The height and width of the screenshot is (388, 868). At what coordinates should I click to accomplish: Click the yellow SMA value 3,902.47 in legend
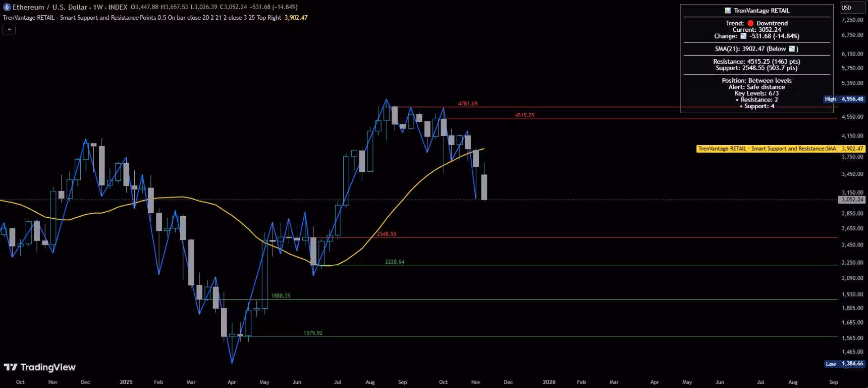(x=296, y=18)
